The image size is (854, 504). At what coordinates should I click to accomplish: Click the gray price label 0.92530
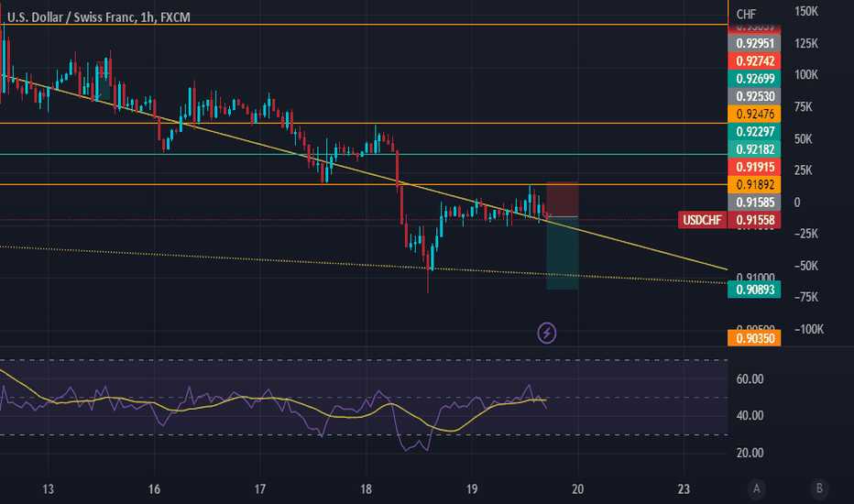click(754, 96)
